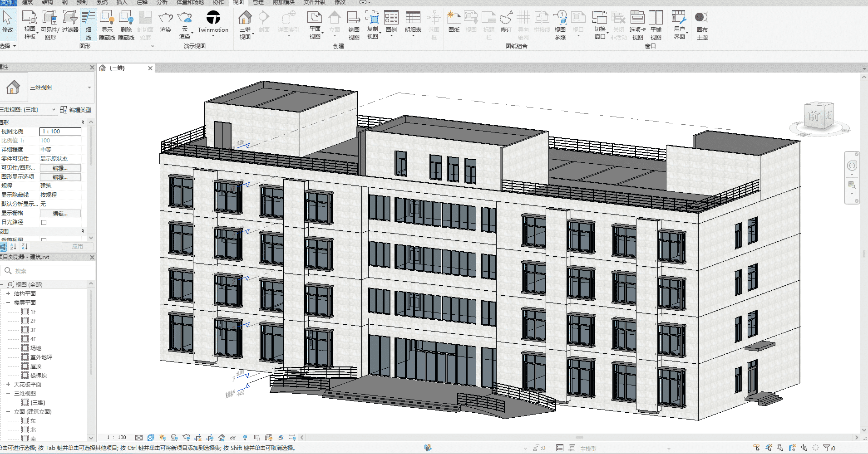
Task: Toggle 细线 (Thin Lines) in the ribbon
Action: click(x=88, y=19)
